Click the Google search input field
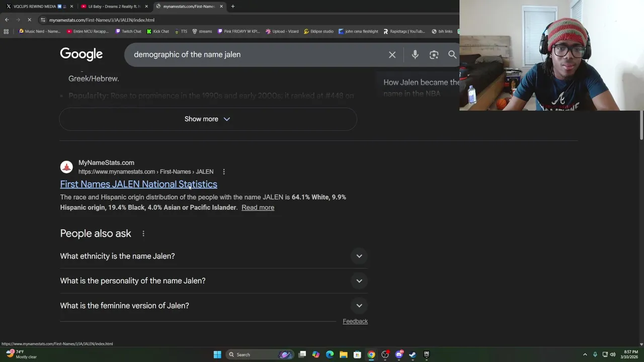 (x=257, y=55)
